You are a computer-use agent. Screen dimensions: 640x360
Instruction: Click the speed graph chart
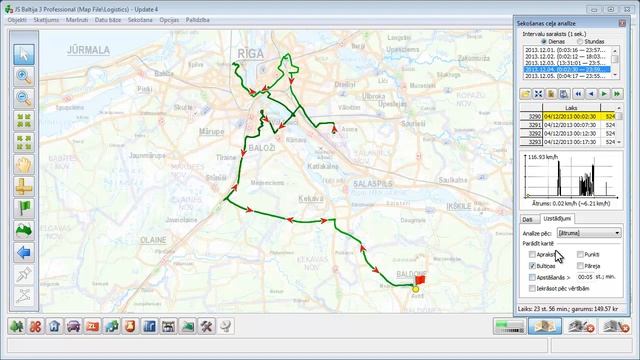[x=571, y=180]
